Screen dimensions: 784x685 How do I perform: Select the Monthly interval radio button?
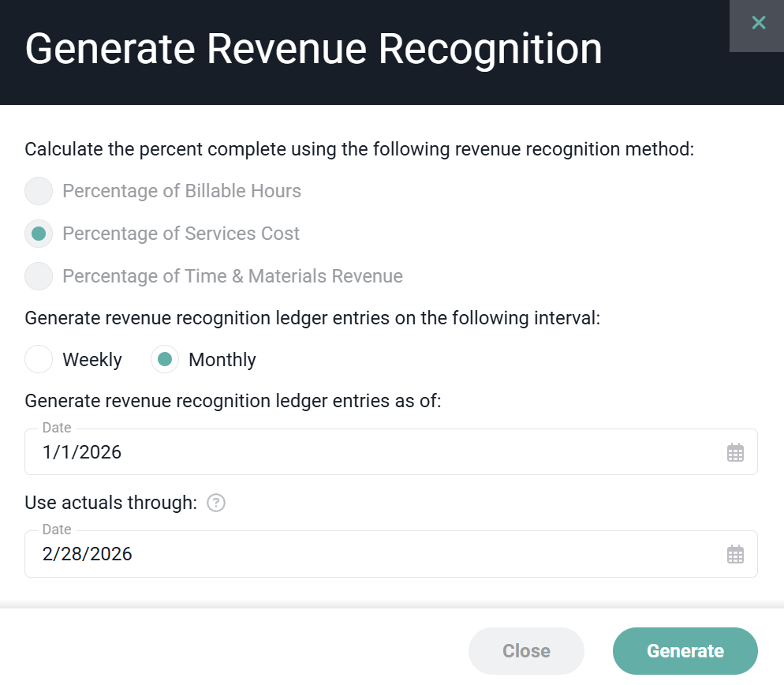click(x=165, y=360)
